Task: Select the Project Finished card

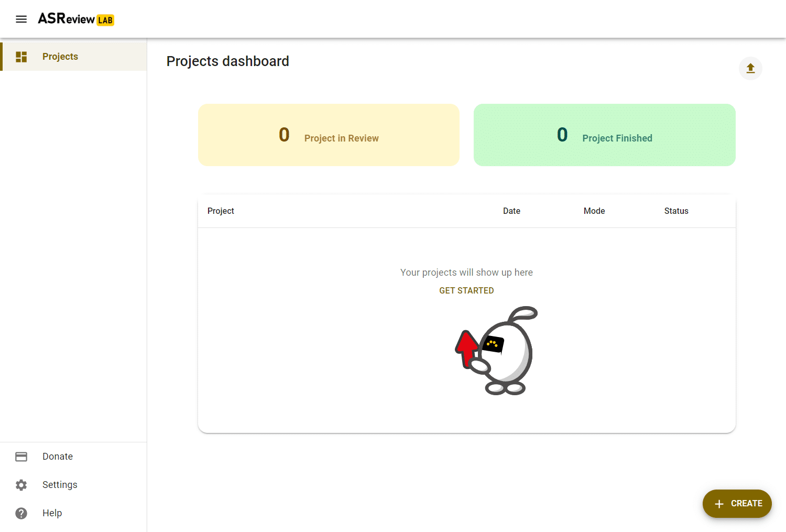Action: 604,135
